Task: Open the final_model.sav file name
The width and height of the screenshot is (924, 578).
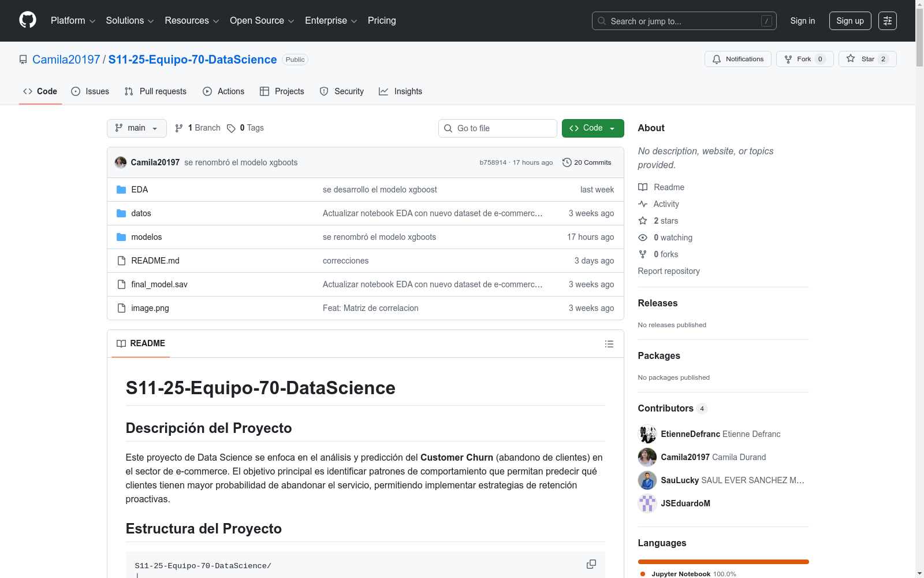Action: 159,284
